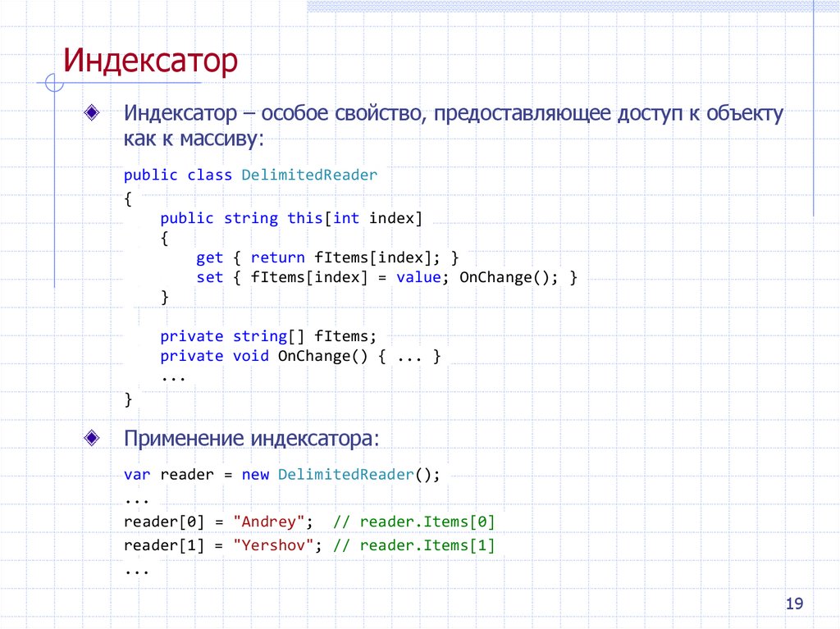840x629 pixels.
Task: Click the 'get' accessor keyword
Action: (208, 257)
